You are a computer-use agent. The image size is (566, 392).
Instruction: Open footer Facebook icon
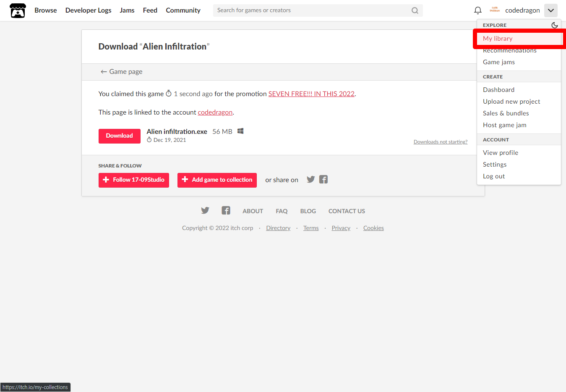click(x=226, y=210)
